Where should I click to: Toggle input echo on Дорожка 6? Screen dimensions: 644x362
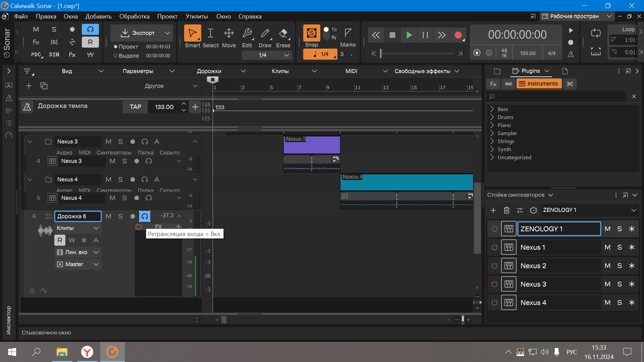[x=145, y=217]
